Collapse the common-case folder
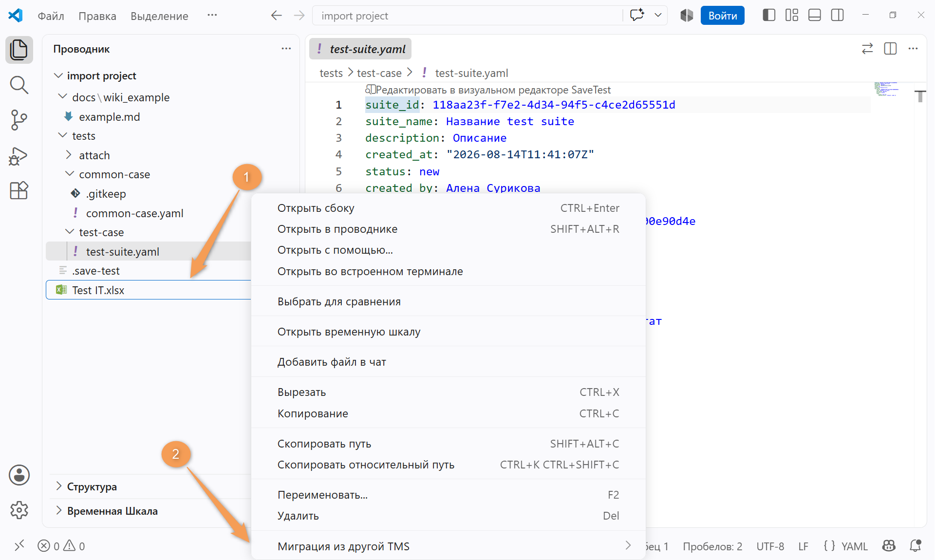This screenshot has height=560, width=935. coord(70,174)
